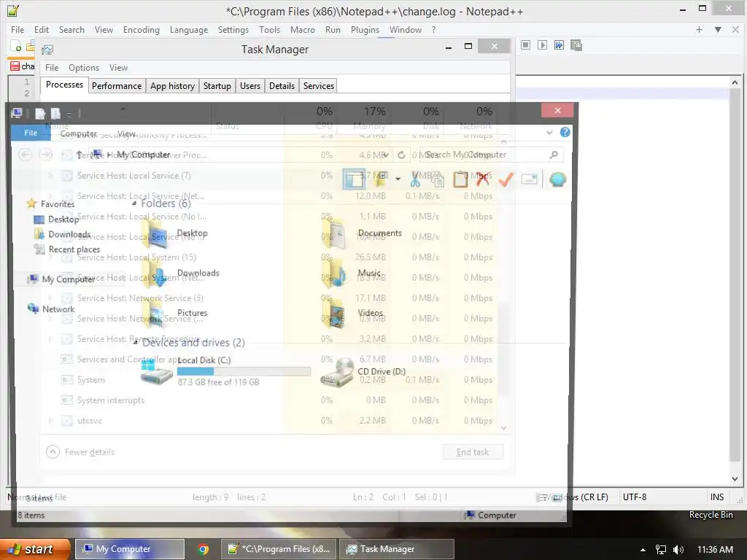Click the Notepad++ New file toolbar icon
This screenshot has width=747, height=560.
(x=16, y=46)
